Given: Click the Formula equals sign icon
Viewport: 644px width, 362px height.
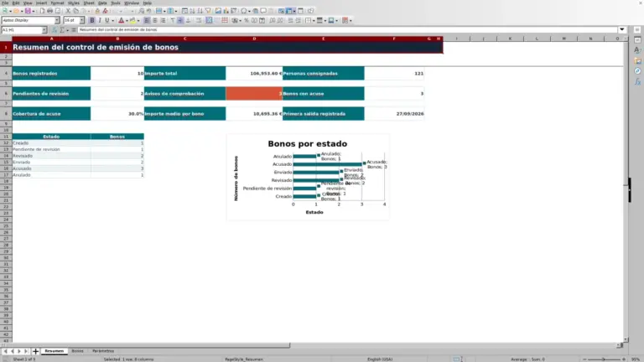Looking at the screenshot, I should point(74,29).
